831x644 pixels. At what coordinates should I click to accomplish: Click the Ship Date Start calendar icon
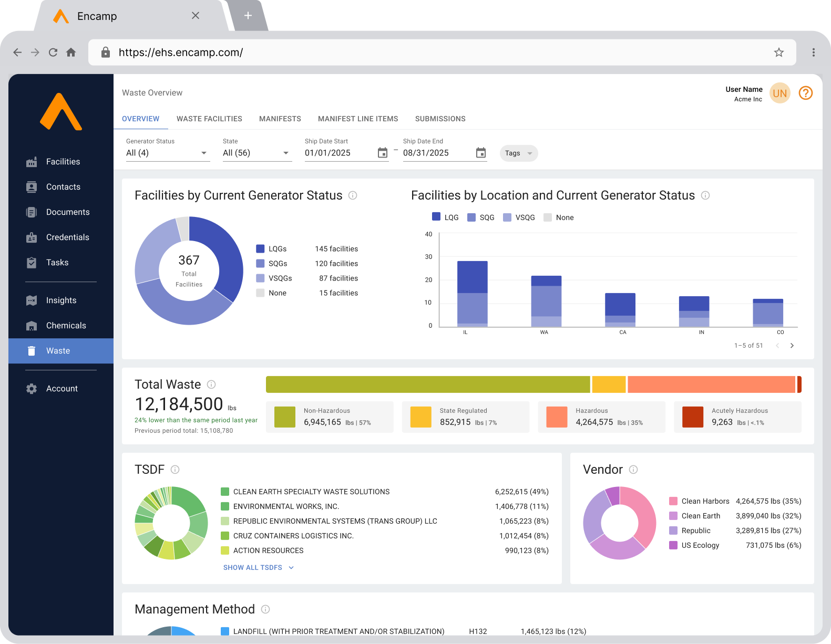click(383, 153)
